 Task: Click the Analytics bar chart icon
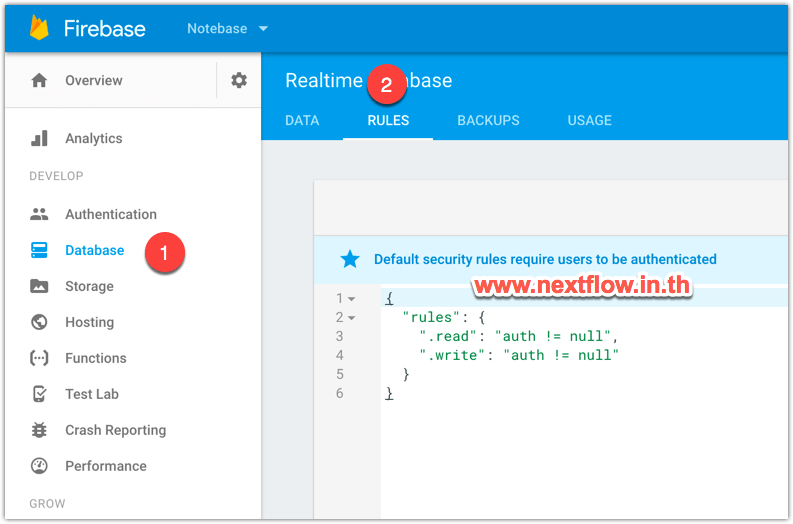click(39, 138)
